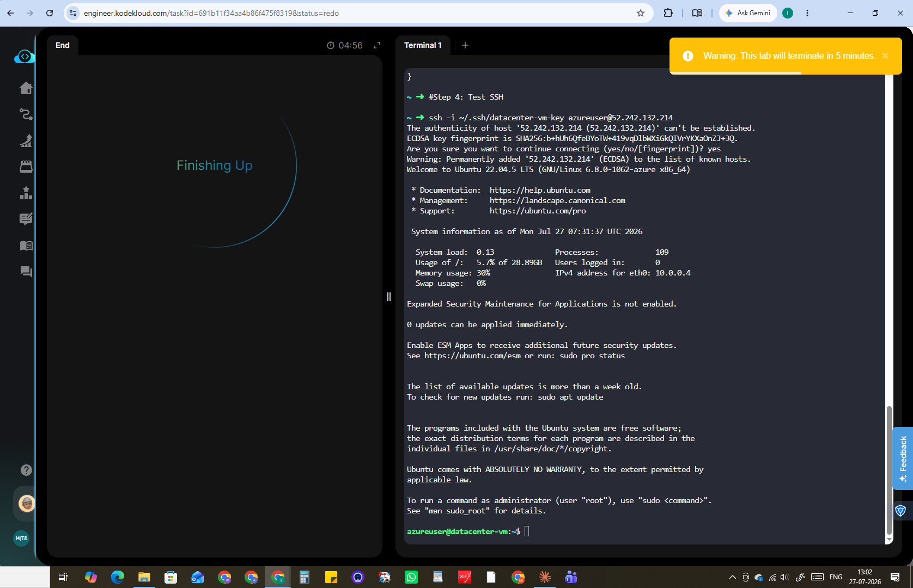The image size is (913, 588).
Task: Open the user avatar profile
Action: tap(26, 503)
